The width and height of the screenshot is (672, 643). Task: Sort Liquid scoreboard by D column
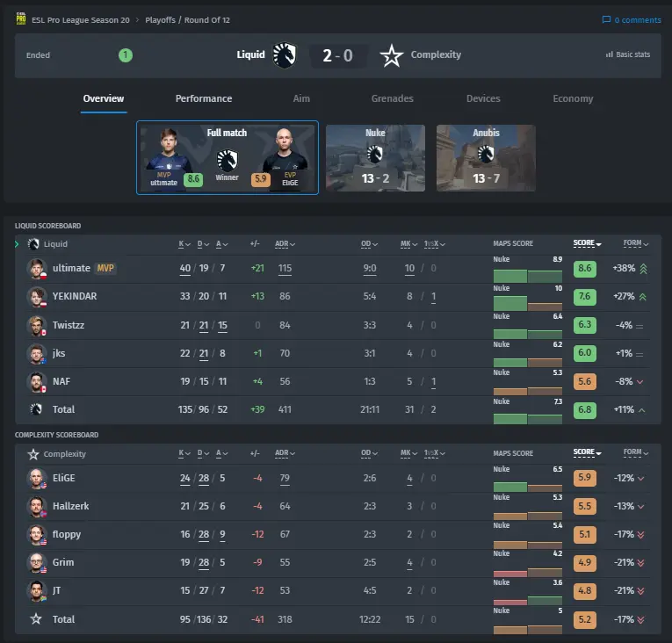coord(203,244)
